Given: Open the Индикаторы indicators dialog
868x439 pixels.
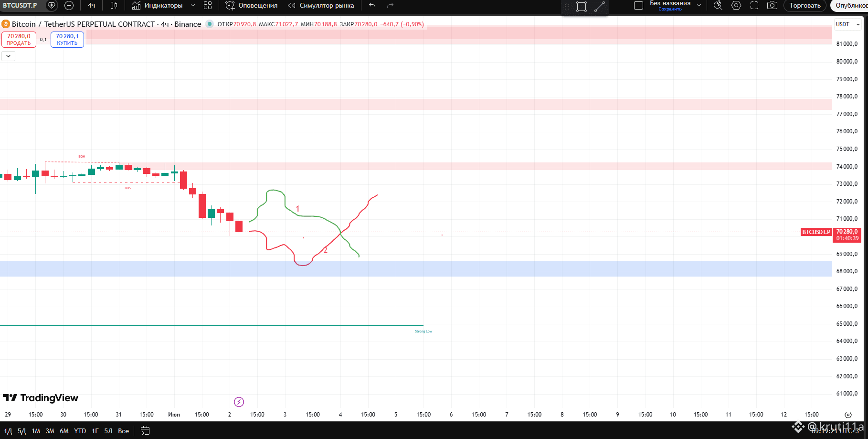Looking at the screenshot, I should coord(157,5).
